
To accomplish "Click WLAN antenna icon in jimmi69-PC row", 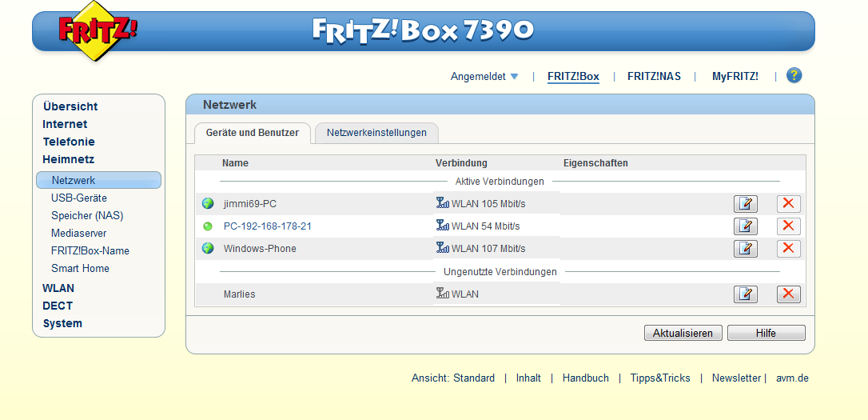I will [442, 203].
